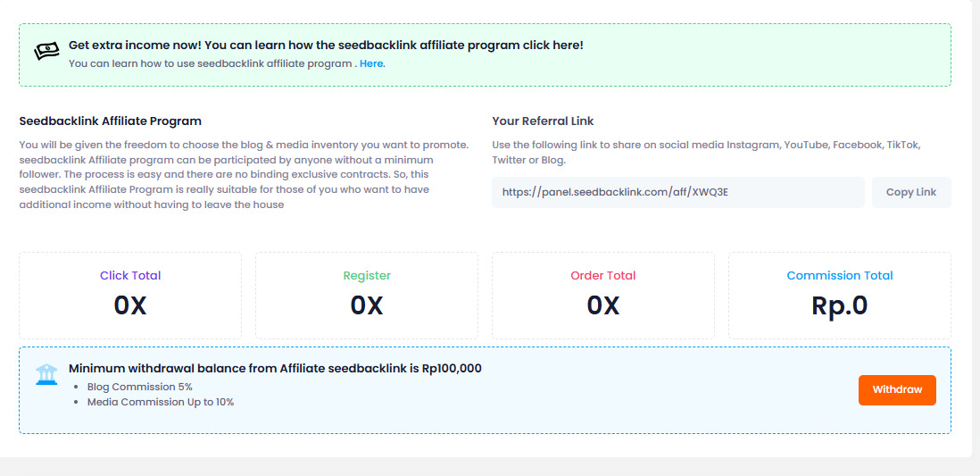Click the 0X value under Click Total

[130, 305]
